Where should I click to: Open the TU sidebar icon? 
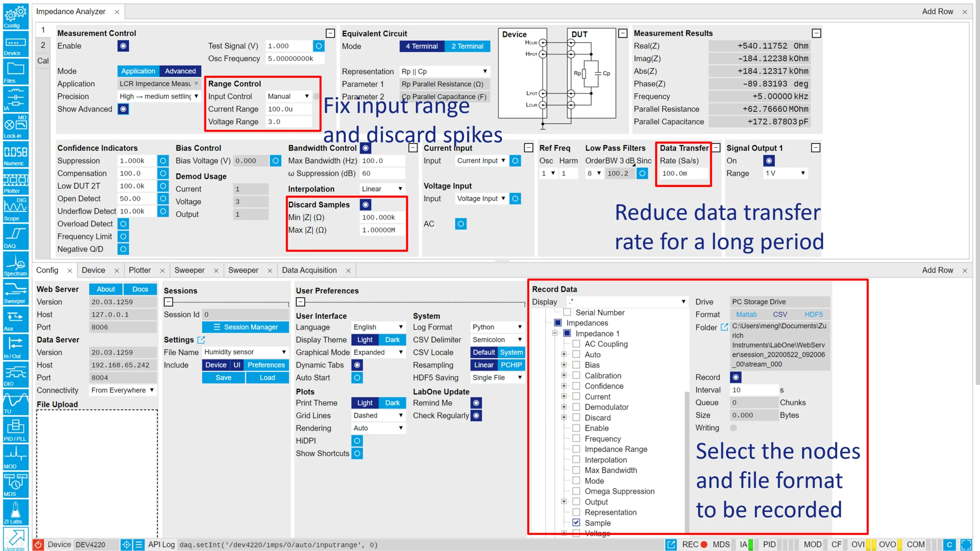pyautogui.click(x=15, y=402)
